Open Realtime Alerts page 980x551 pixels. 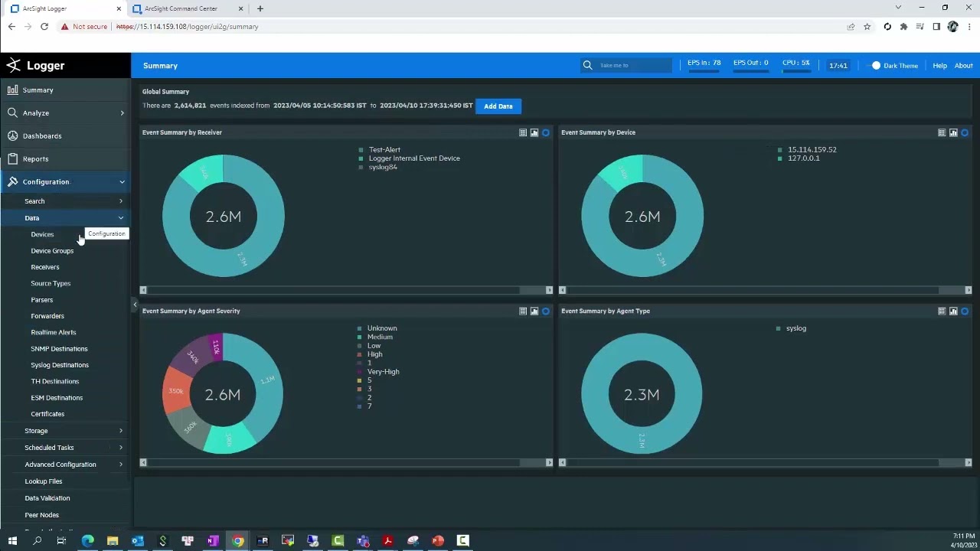(54, 332)
